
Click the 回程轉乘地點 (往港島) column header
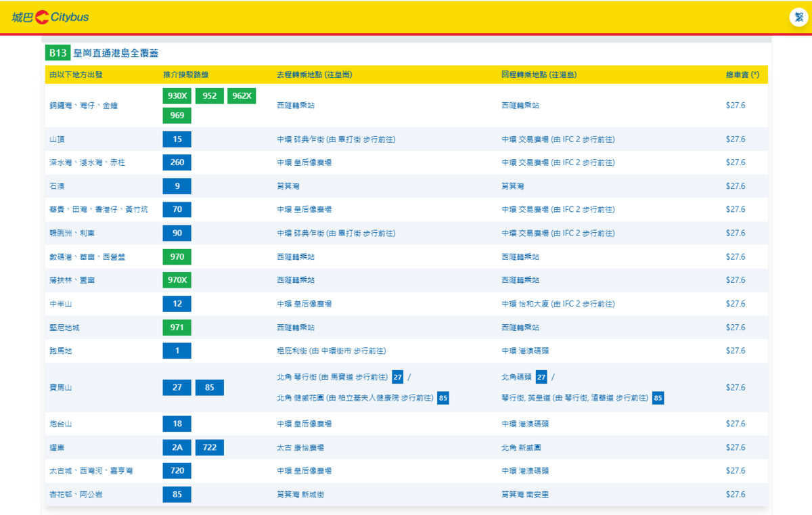[539, 74]
